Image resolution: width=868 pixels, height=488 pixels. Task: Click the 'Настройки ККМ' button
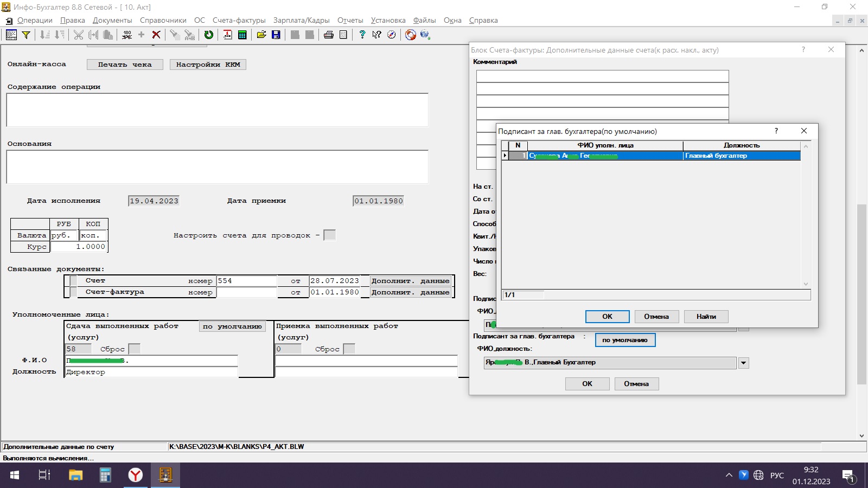[208, 65]
